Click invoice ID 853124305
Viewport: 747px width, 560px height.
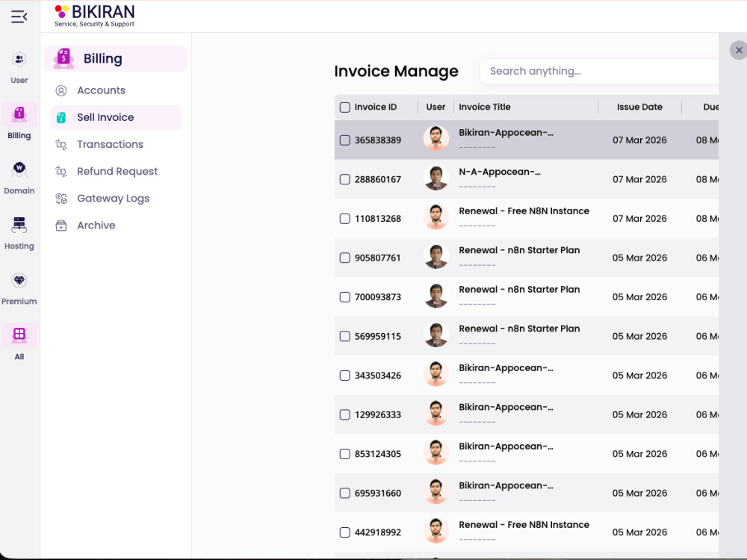[378, 454]
